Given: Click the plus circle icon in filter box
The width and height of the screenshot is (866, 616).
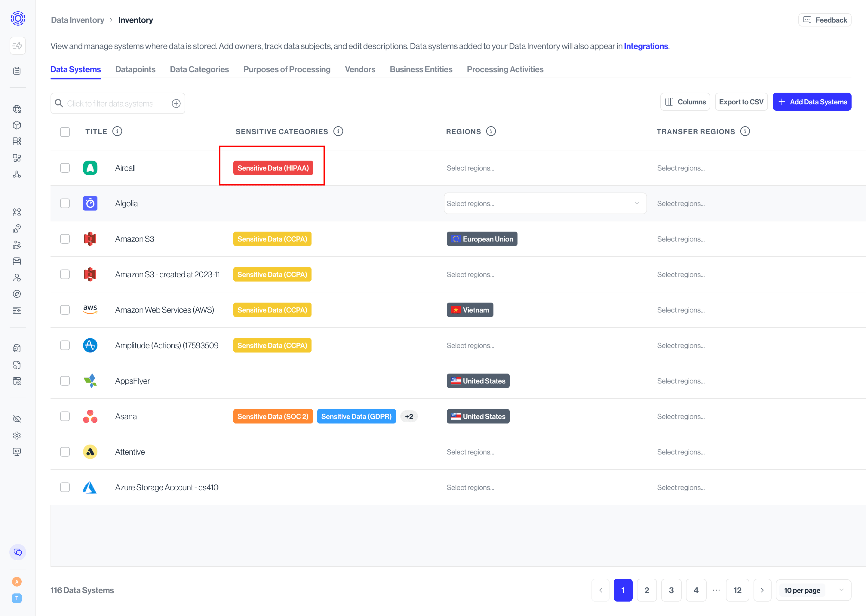Looking at the screenshot, I should 176,103.
